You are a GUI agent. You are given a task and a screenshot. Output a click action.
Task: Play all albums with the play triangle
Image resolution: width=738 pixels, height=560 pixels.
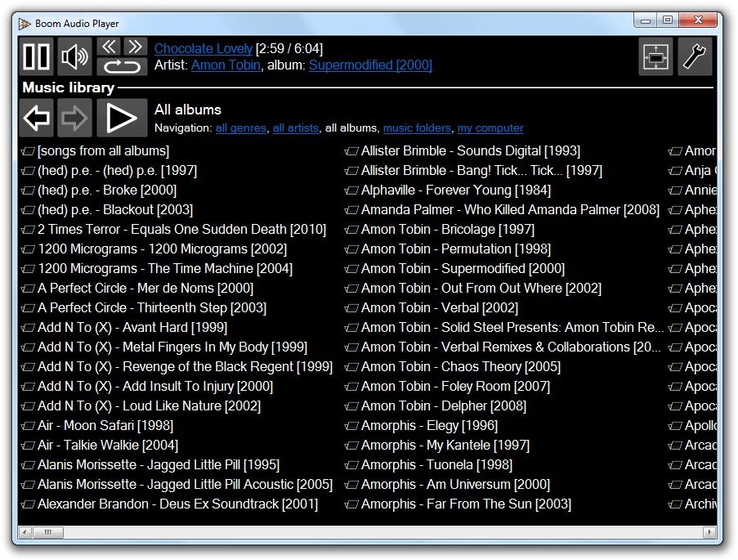[x=122, y=117]
